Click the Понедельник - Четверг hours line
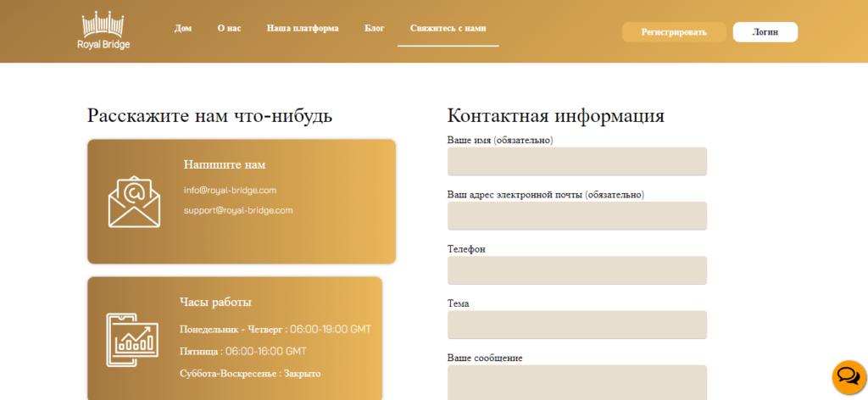Image resolution: width=868 pixels, height=400 pixels. 275,329
